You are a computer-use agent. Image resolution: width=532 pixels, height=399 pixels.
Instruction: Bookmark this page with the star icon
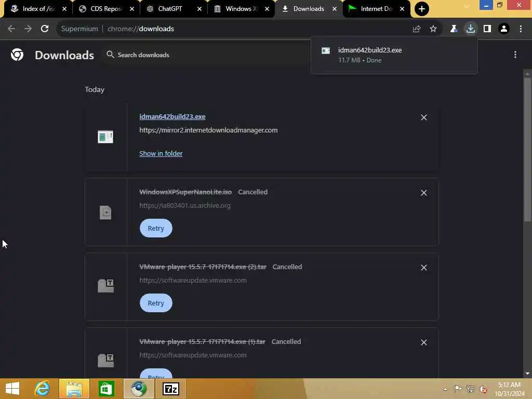tap(433, 29)
